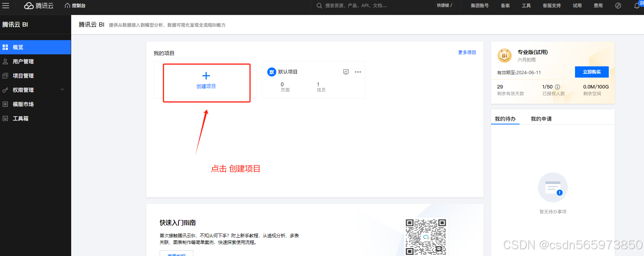Click the 专业版(试用) title
644x256 pixels.
(533, 52)
